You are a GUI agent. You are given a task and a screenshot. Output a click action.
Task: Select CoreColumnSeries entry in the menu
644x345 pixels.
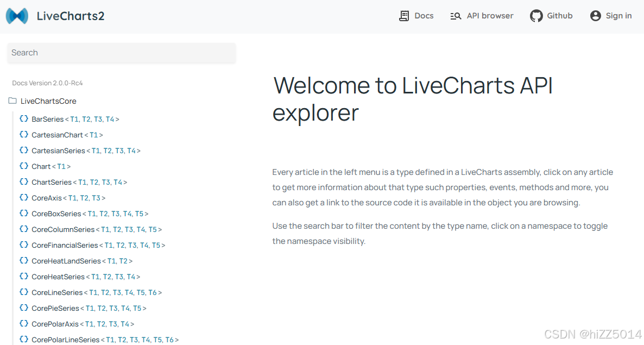tap(97, 229)
